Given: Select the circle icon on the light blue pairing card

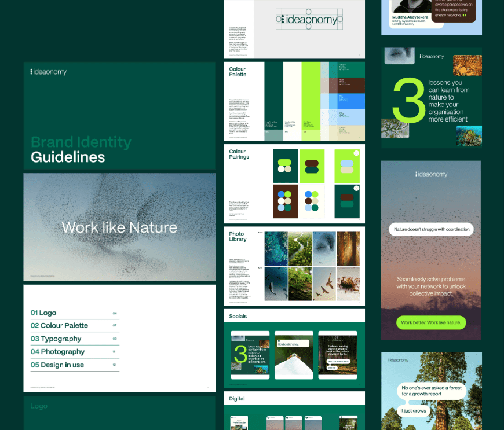Looking at the screenshot, I should (x=356, y=153).
